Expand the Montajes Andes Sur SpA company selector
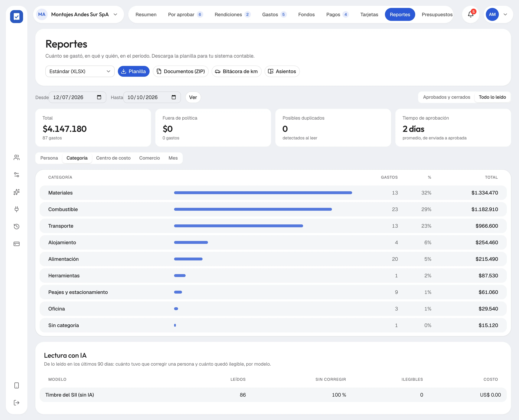 pos(79,15)
